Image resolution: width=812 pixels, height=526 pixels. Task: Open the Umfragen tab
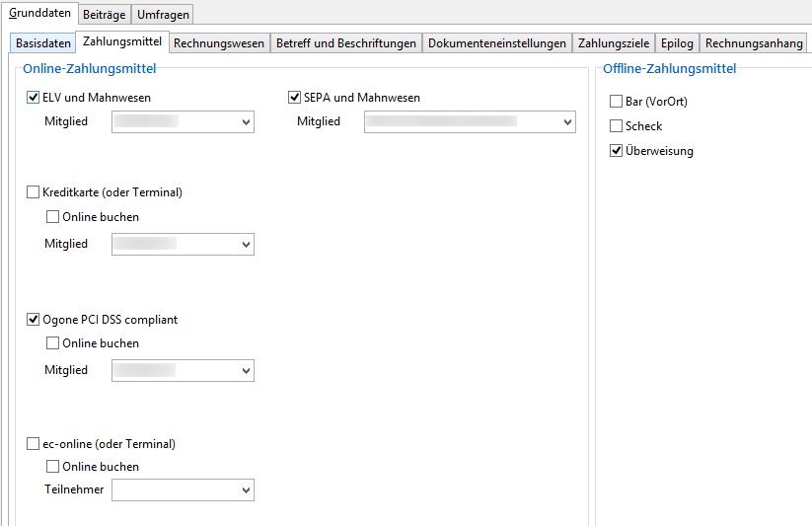tap(163, 15)
